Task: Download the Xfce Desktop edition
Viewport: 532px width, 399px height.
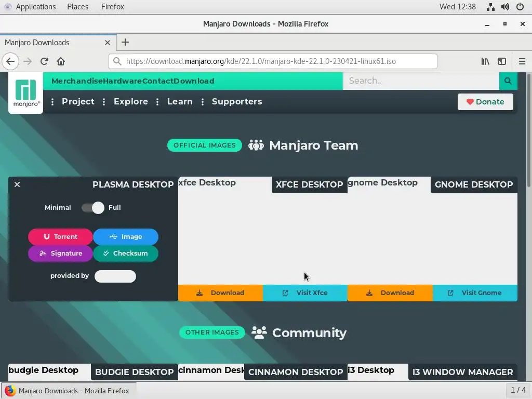Action: pos(220,293)
